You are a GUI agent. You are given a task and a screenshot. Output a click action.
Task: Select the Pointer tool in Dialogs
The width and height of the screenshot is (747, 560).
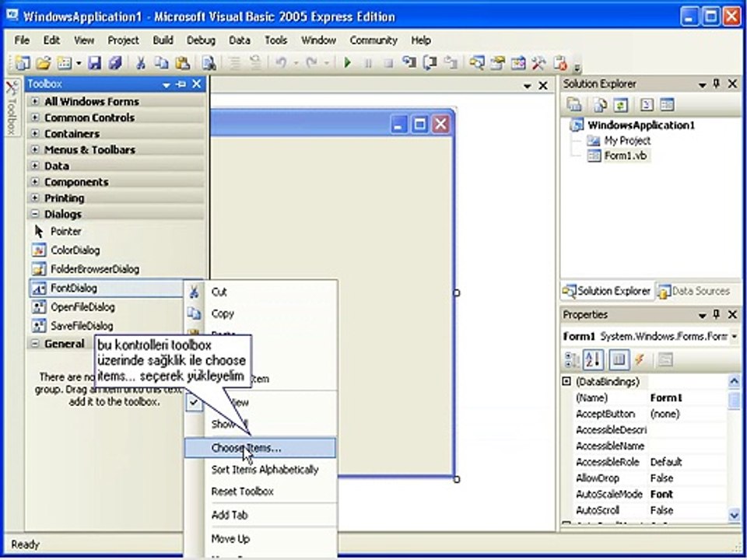tap(117, 232)
